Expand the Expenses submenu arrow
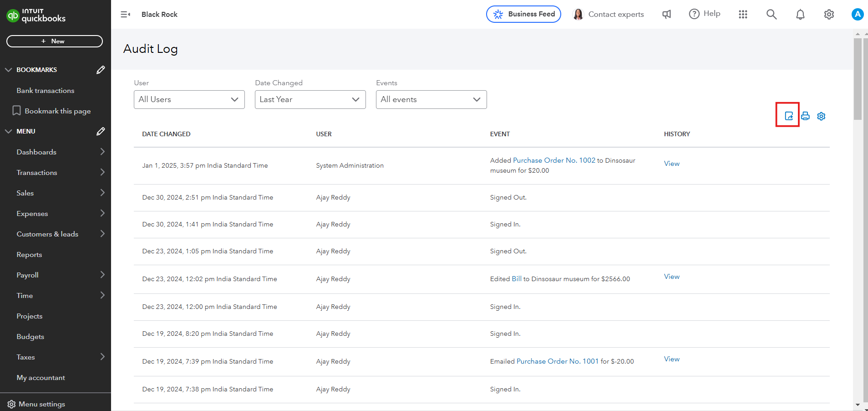Viewport: 868px width, 411px height. [102, 213]
